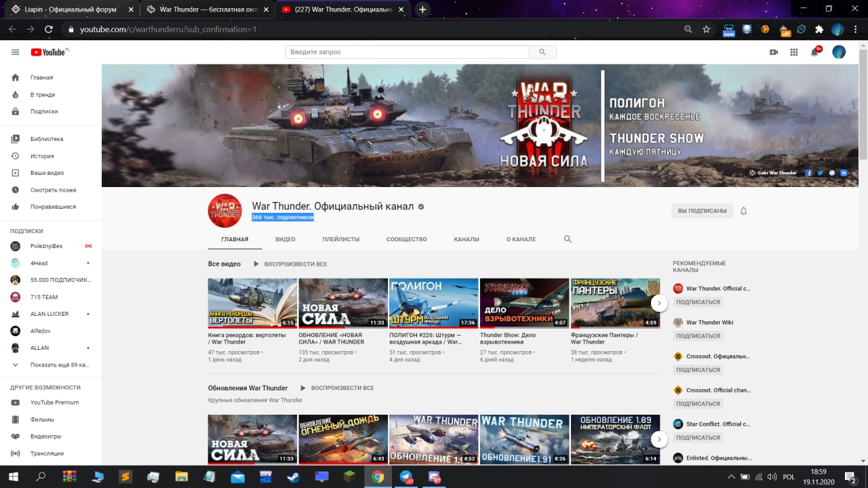Click the search magnifier button
Viewport: 868px width, 488px height.
[x=542, y=52]
